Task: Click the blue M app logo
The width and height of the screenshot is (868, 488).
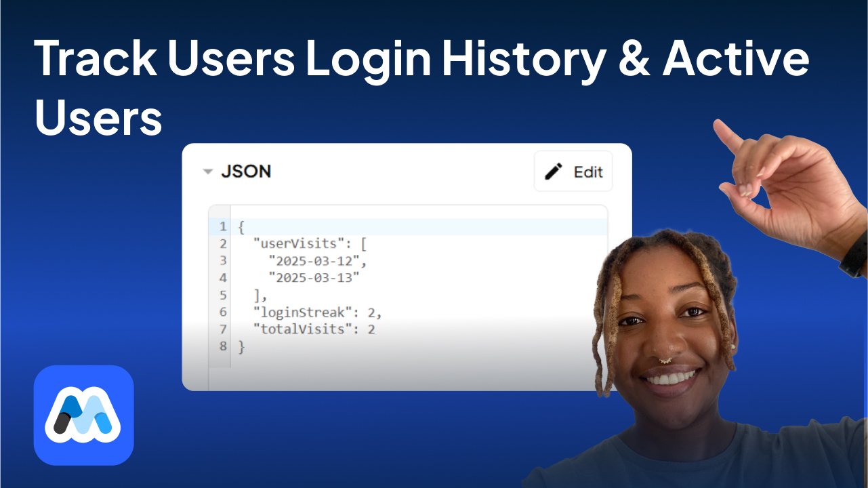Action: coord(83,415)
